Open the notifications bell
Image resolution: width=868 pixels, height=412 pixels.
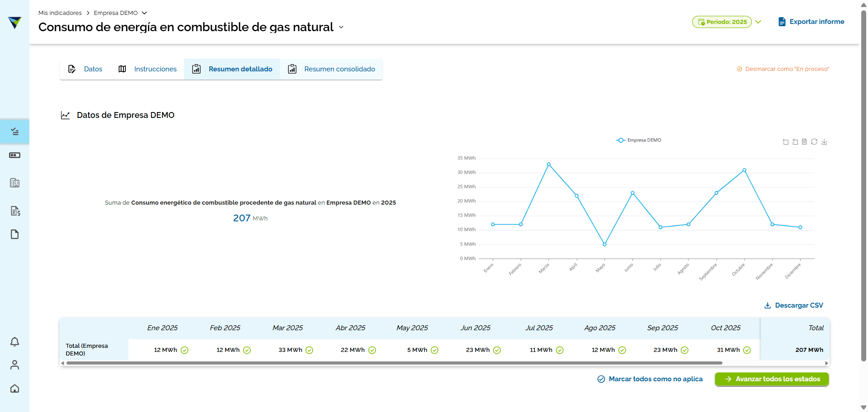14,342
